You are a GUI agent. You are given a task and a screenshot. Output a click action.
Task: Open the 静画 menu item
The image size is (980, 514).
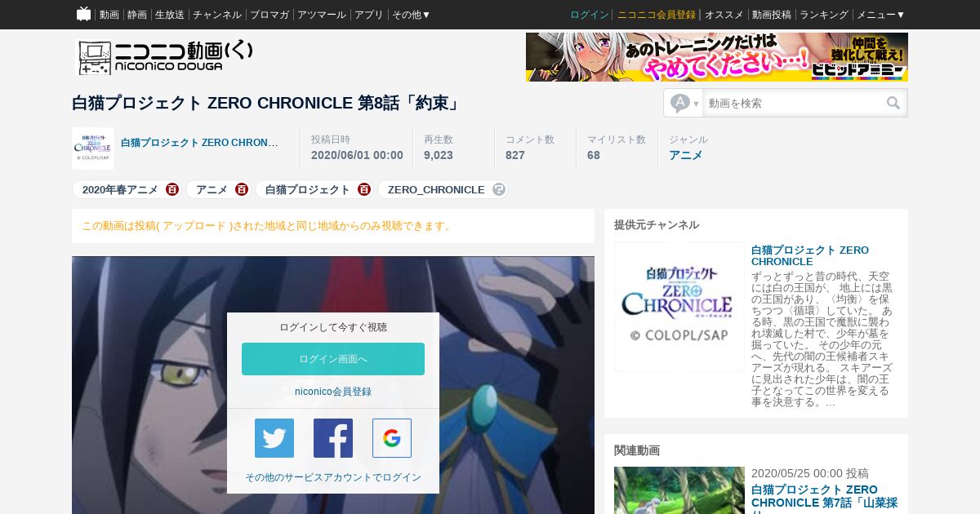click(x=137, y=15)
